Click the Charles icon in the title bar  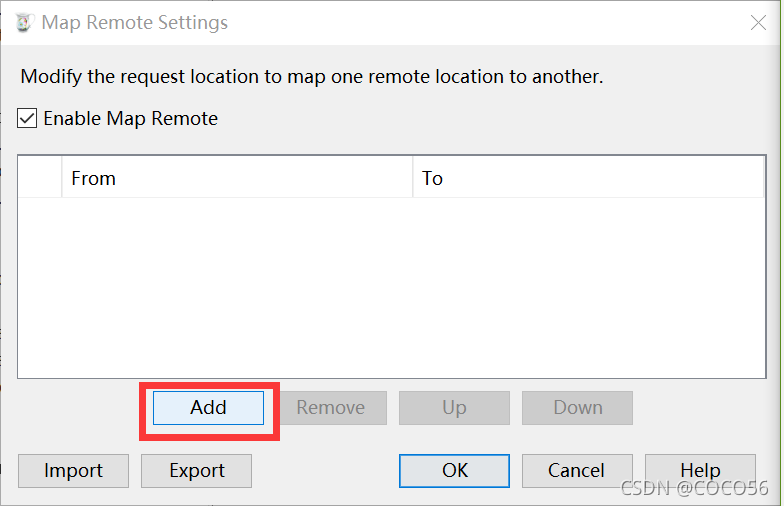(24, 22)
